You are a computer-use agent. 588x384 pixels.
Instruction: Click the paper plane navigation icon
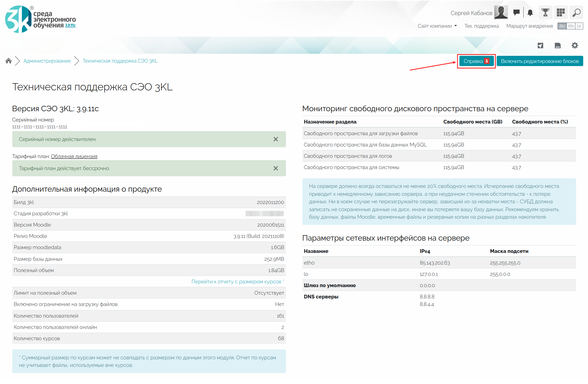[540, 46]
